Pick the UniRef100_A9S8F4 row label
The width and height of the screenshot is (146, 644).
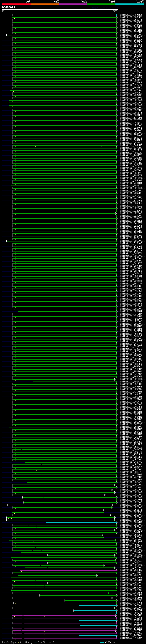[x=131, y=65]
